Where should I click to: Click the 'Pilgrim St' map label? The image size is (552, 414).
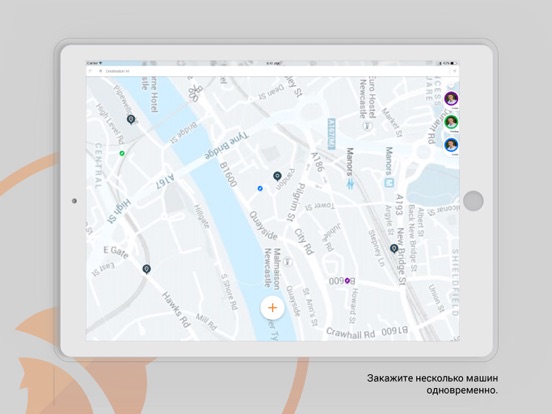(x=296, y=202)
